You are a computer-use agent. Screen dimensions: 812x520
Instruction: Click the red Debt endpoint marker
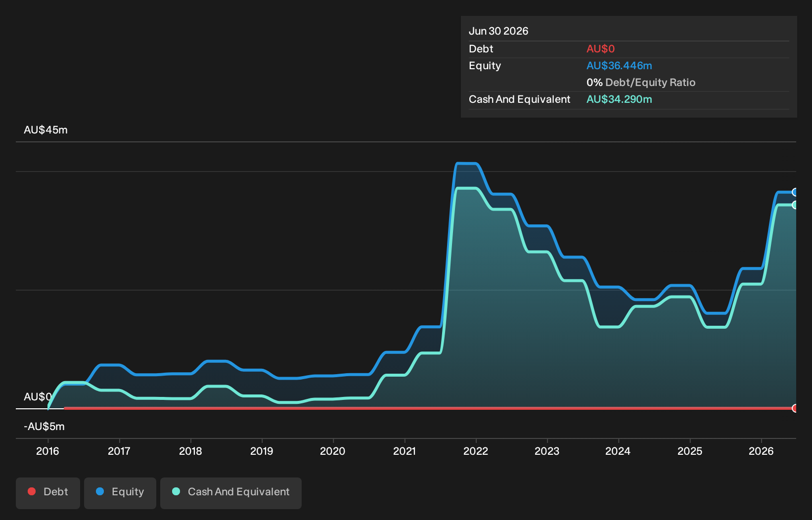pos(795,408)
